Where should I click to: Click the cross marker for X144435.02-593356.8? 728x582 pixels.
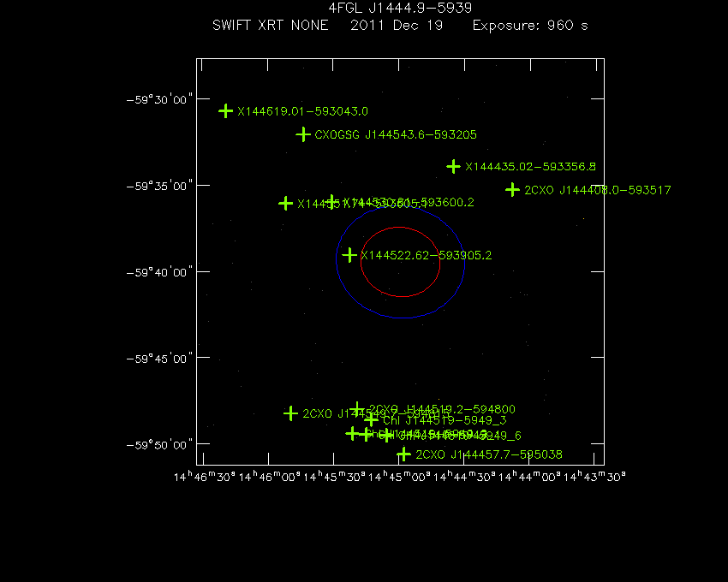(454, 166)
